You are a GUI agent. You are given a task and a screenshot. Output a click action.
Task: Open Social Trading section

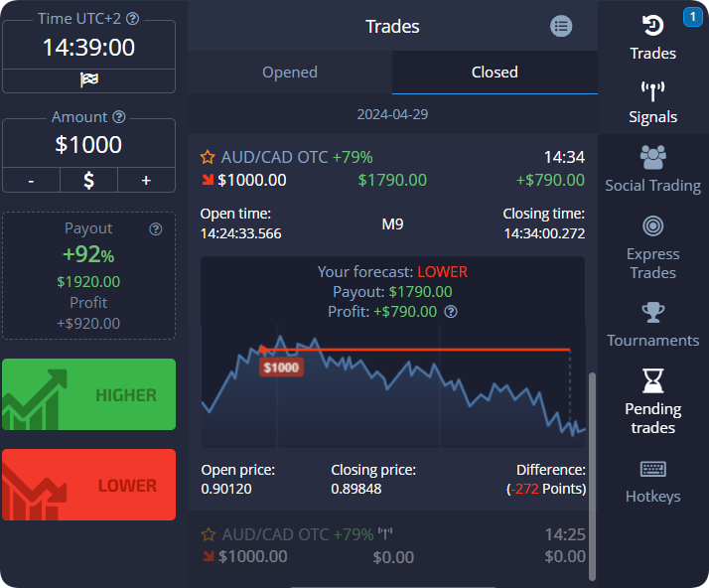tap(652, 157)
